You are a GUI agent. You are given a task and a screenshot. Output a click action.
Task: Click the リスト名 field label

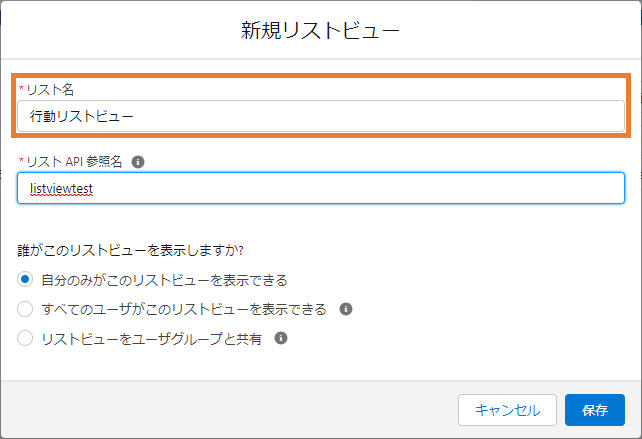coord(50,89)
